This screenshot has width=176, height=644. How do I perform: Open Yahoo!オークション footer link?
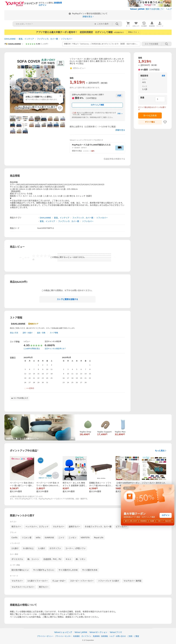click(x=98, y=632)
